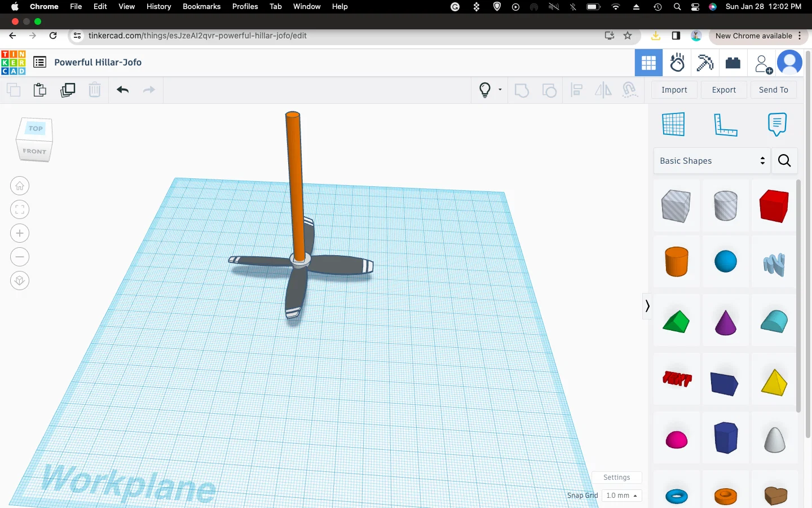Open the Notes tool
The image size is (812, 508).
777,124
